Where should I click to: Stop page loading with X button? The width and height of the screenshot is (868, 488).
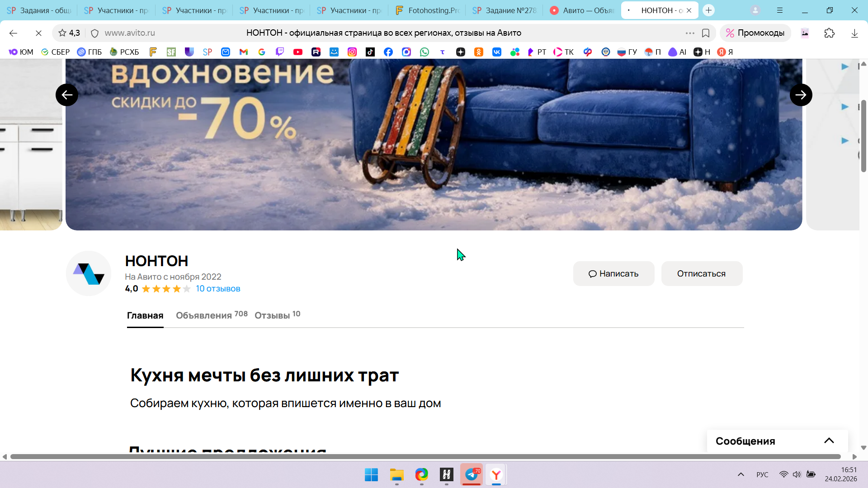38,33
